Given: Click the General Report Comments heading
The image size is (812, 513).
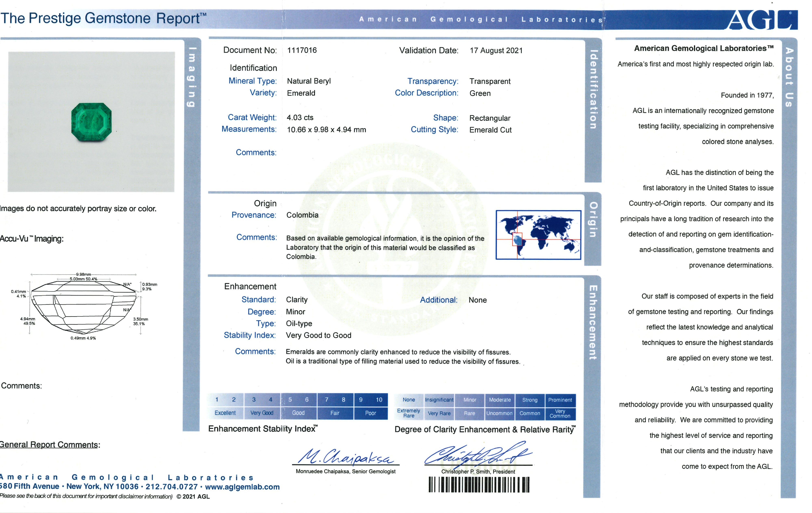Looking at the screenshot, I should (49, 445).
